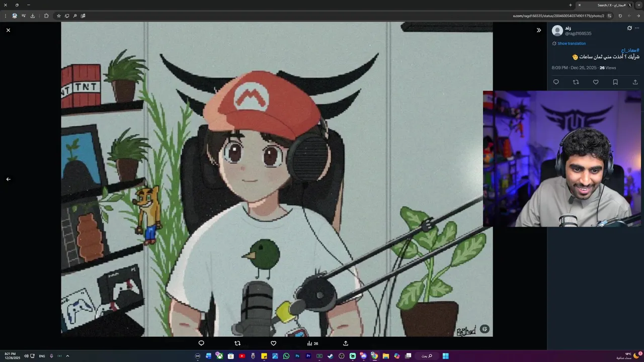Close the Search / X browser tab
Image resolution: width=644 pixels, height=362 pixels.
tap(580, 5)
